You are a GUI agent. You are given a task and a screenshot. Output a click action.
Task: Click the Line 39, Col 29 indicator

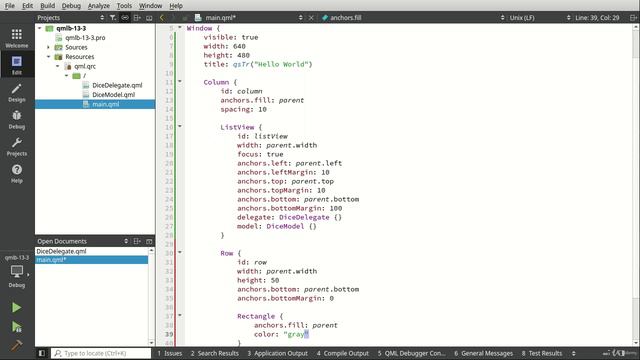(597, 18)
